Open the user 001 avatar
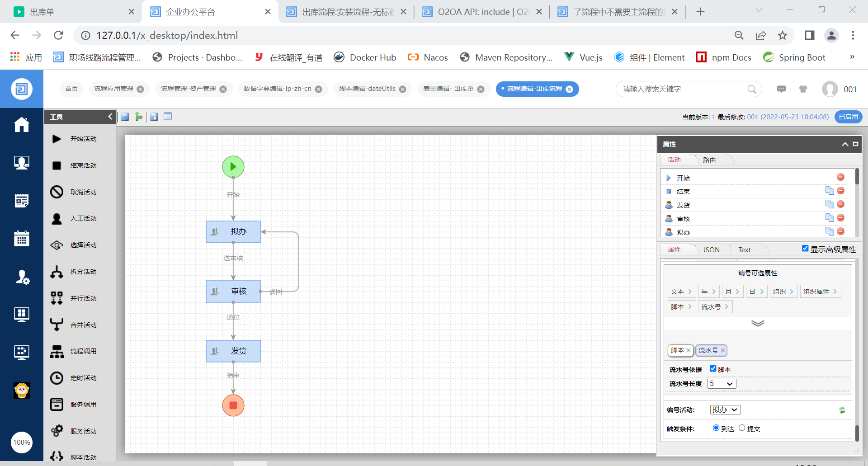Image resolution: width=868 pixels, height=466 pixels. pos(830,89)
